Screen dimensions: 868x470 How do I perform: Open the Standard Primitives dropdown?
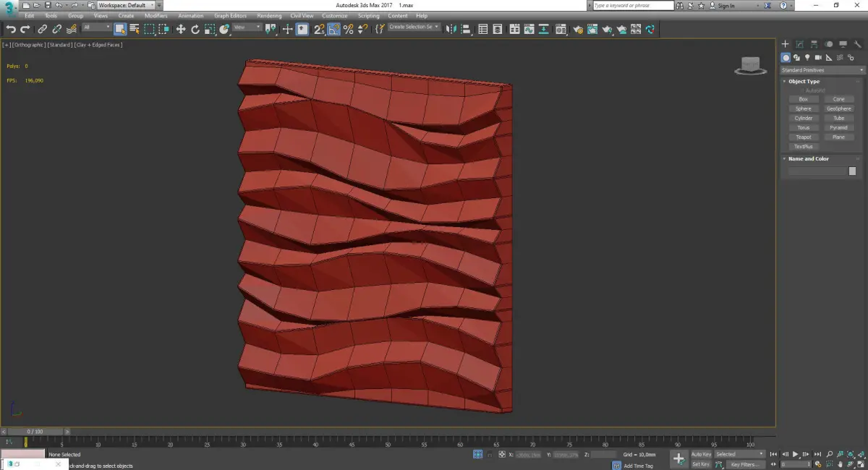[822, 70]
